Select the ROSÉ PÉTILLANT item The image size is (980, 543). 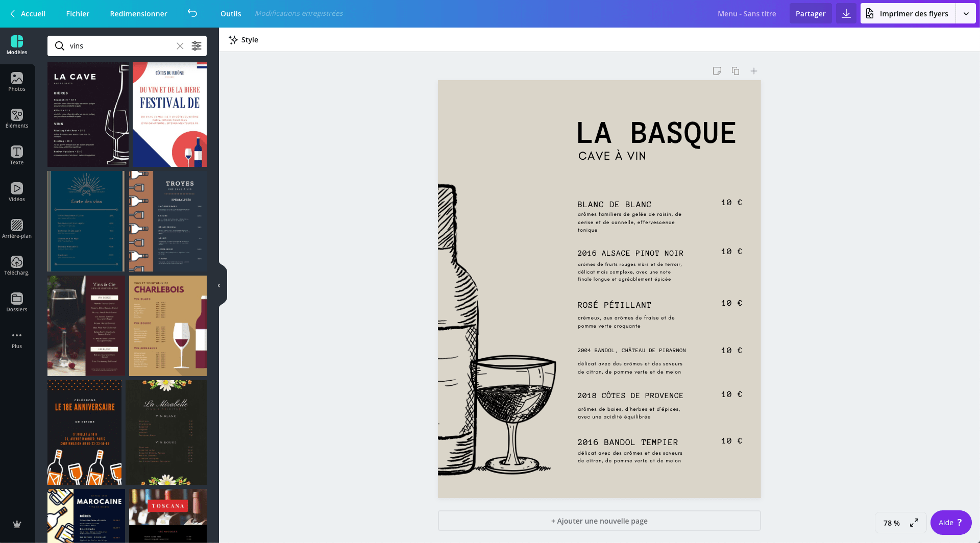614,305
